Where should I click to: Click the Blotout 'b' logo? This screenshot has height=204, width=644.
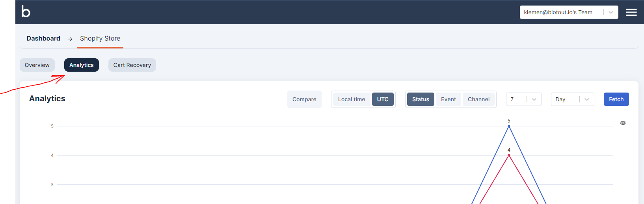[x=26, y=12]
